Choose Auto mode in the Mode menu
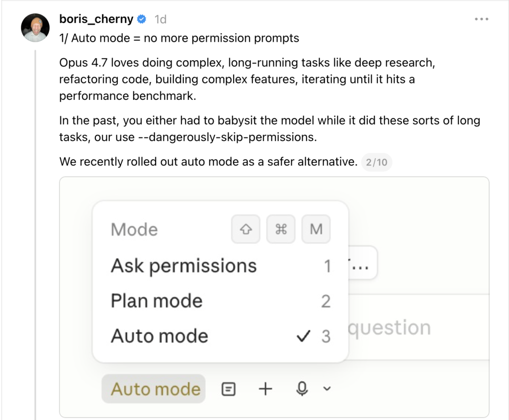The height and width of the screenshot is (420, 509). (160, 336)
